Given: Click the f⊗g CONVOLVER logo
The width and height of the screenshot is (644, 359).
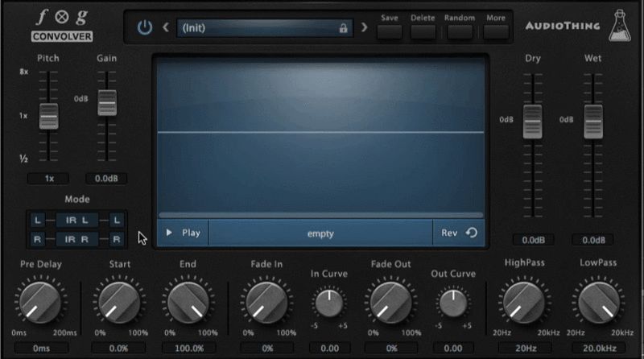Looking at the screenshot, I should click(62, 26).
